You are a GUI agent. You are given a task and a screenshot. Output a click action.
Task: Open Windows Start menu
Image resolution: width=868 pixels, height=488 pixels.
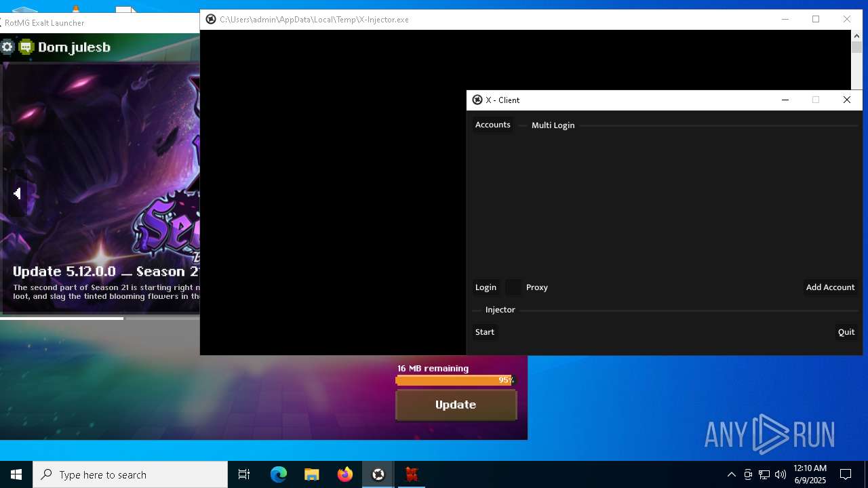(16, 474)
